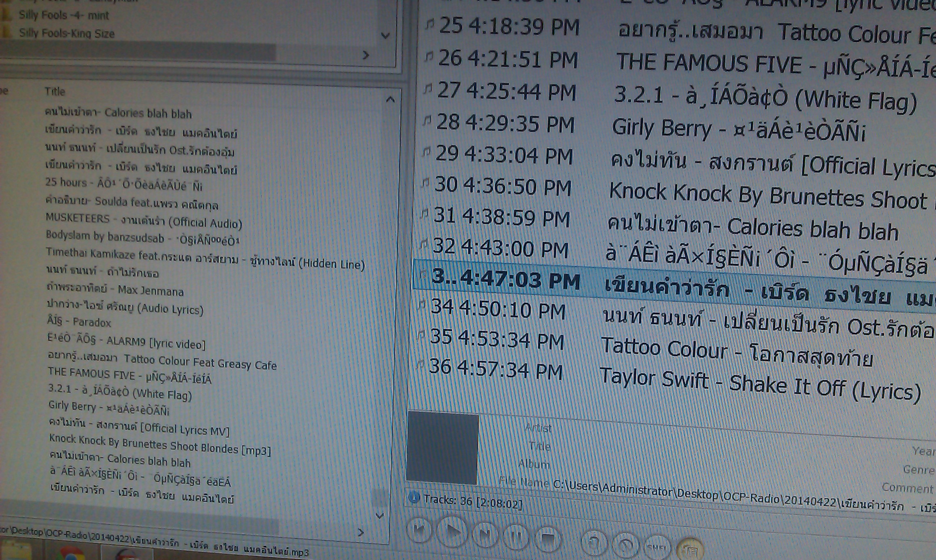Screen dimensions: 936x560
Task: Click the highlighted 4:47:03 PM playlist row
Action: [x=674, y=287]
